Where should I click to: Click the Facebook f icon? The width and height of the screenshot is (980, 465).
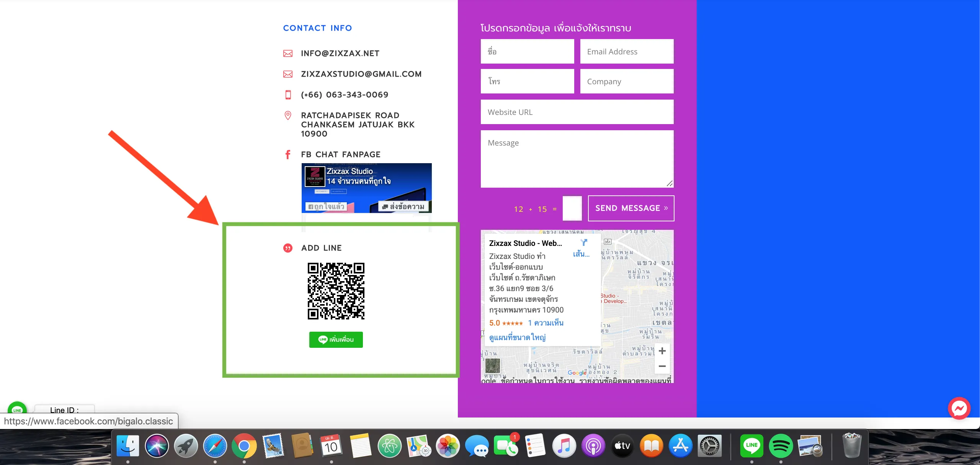288,154
